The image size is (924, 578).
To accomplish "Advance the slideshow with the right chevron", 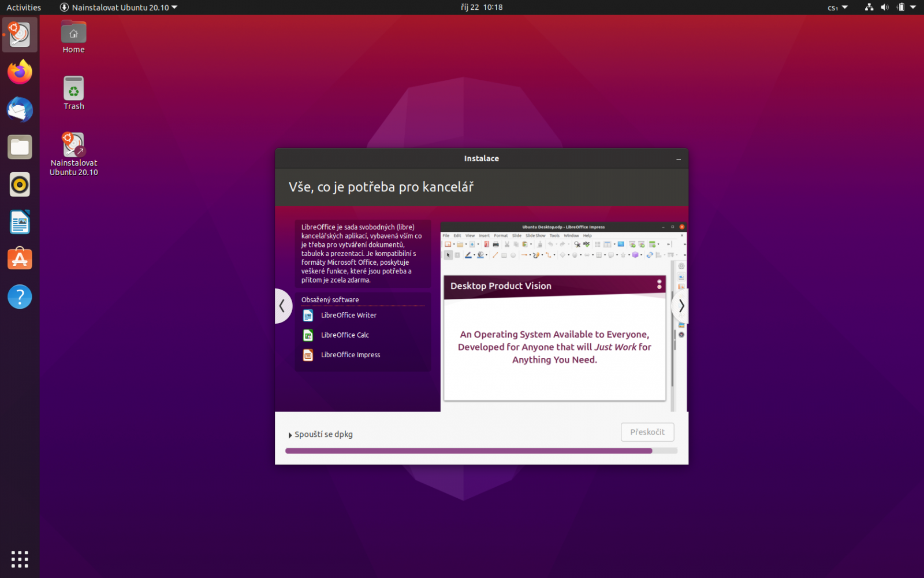I will click(681, 306).
